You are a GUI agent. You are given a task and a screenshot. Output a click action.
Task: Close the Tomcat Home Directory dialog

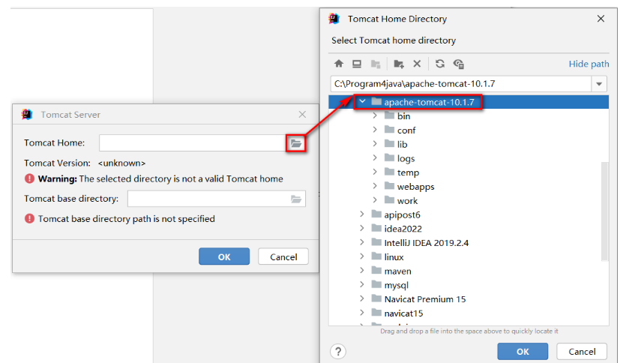pos(601,19)
